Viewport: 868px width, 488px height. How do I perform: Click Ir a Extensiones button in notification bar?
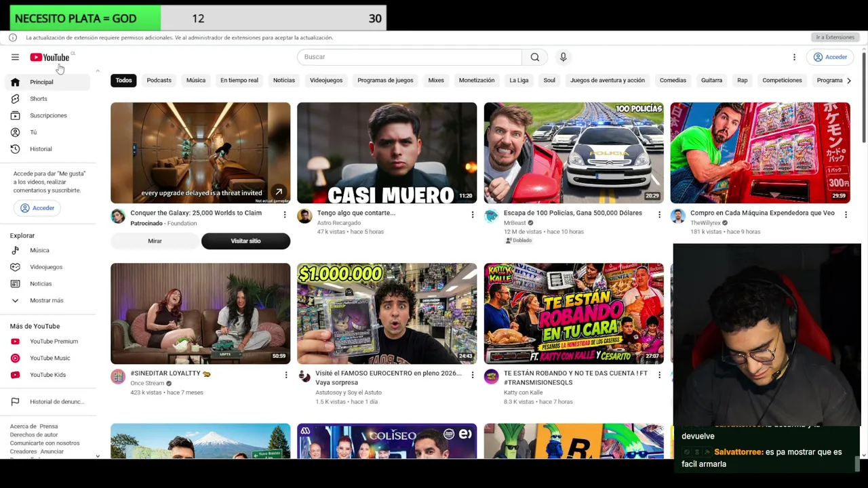(x=835, y=37)
